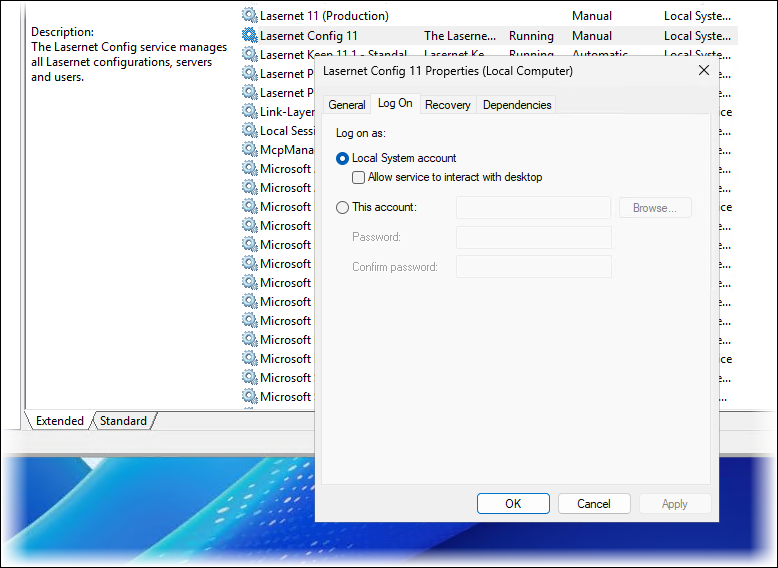Switch to Extended view tab in Services
Image resolution: width=778 pixels, height=568 pixels.
[x=60, y=421]
